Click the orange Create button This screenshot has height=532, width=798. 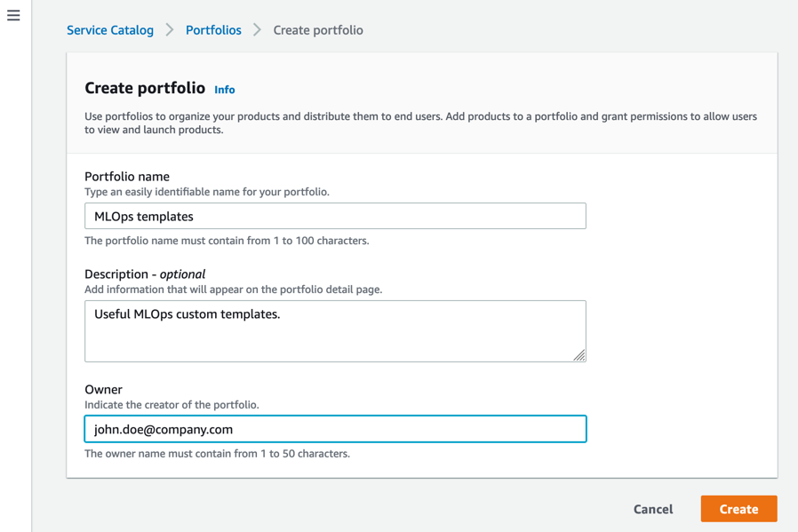tap(738, 509)
